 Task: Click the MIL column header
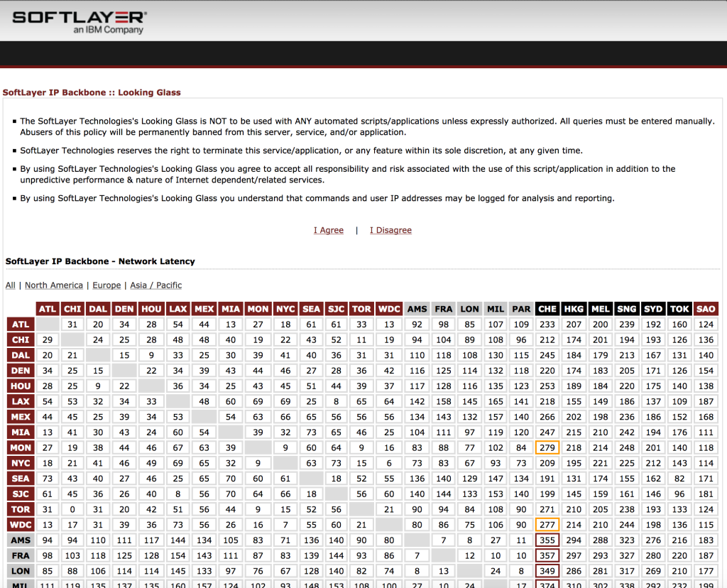tap(496, 309)
